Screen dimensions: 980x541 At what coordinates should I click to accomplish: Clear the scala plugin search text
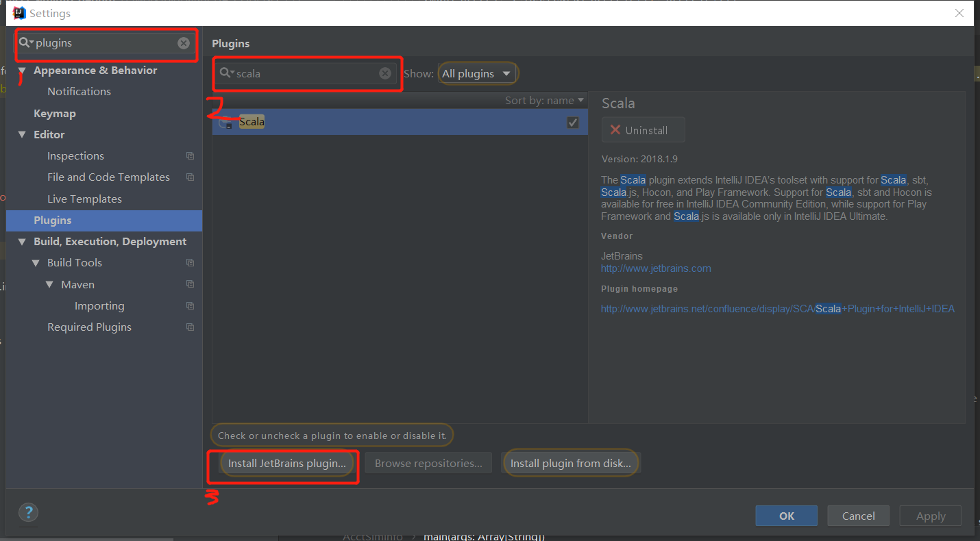(x=385, y=73)
